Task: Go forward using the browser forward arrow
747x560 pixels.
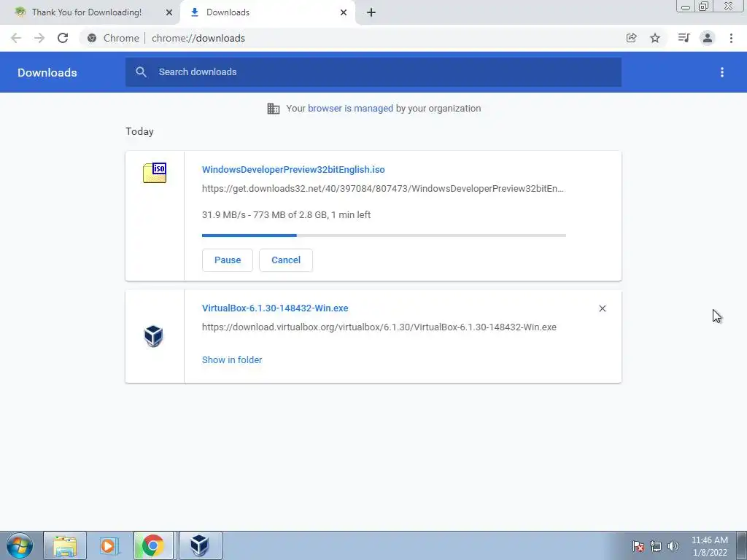Action: 39,38
